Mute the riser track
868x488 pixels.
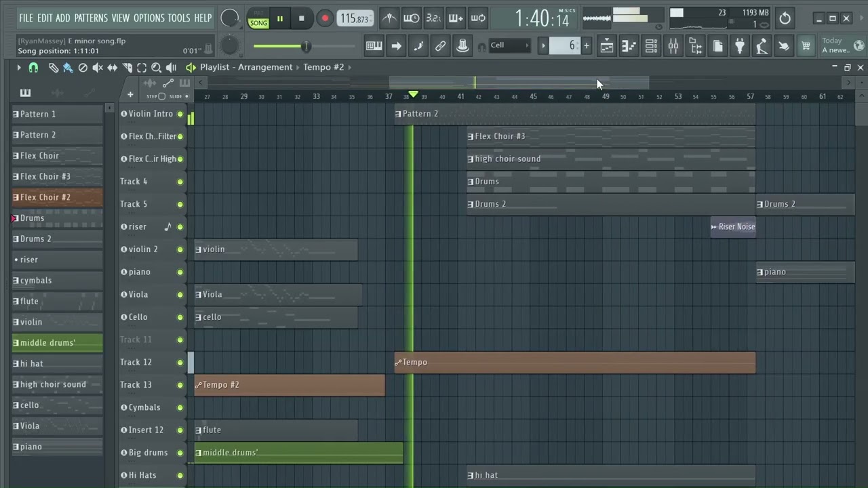click(180, 227)
